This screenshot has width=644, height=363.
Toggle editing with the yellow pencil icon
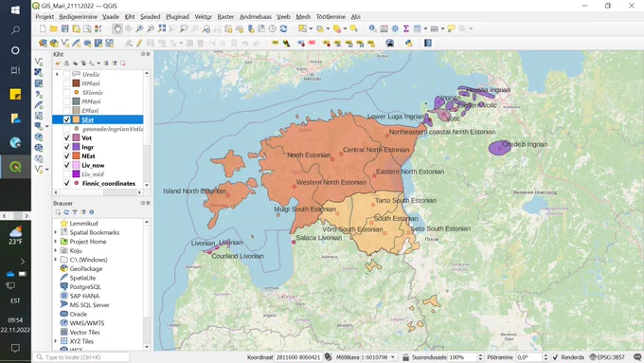139,44
